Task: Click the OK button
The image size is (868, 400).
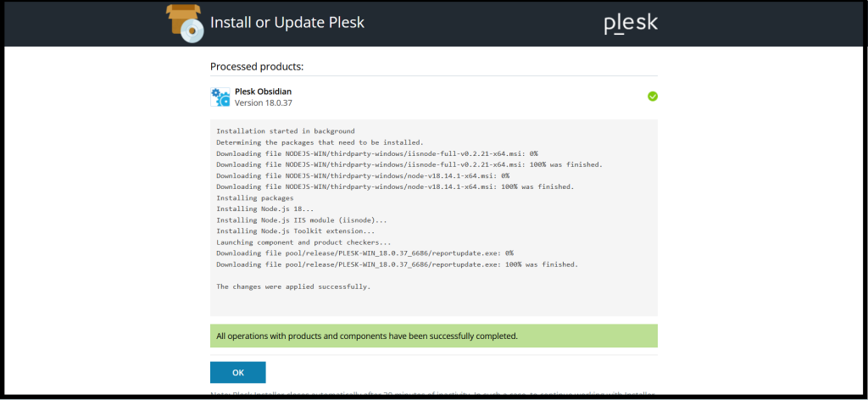Action: [x=238, y=372]
